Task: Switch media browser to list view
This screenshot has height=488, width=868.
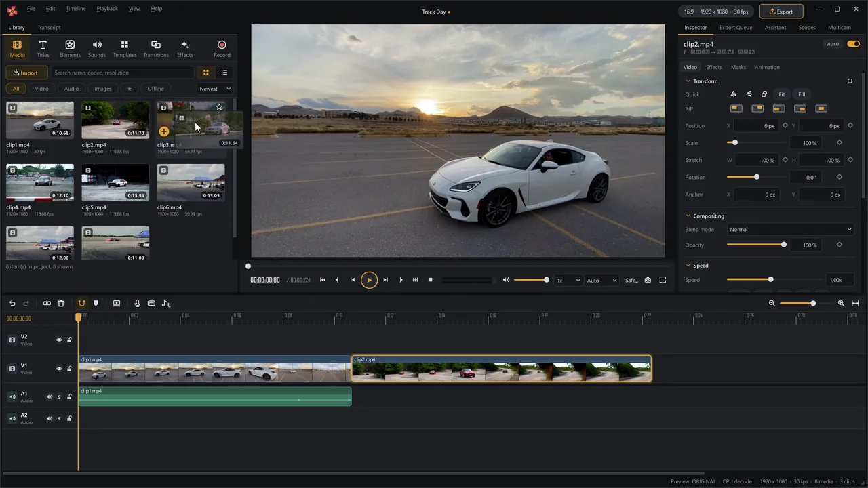Action: pos(224,73)
